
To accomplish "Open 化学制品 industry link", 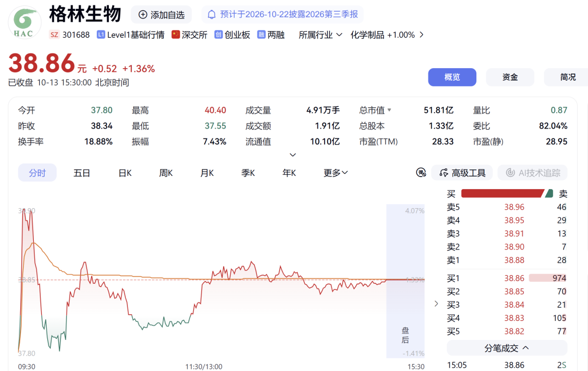I will click(x=383, y=35).
